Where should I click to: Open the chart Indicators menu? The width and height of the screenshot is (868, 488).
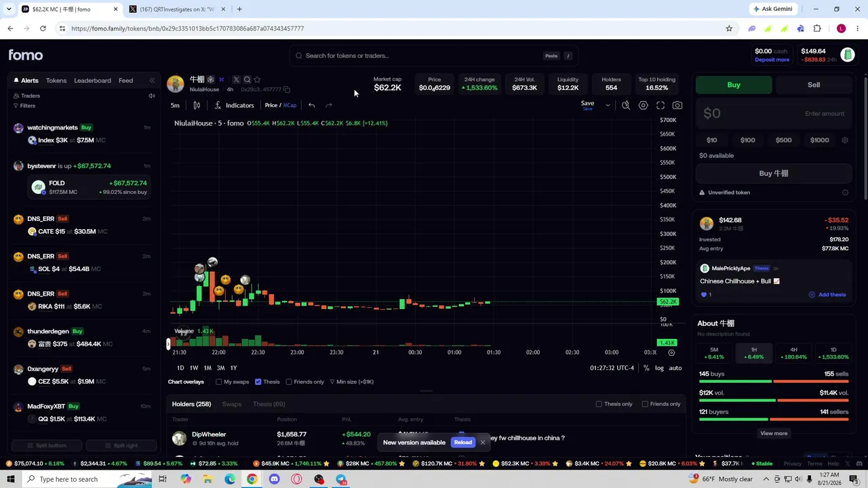234,106
